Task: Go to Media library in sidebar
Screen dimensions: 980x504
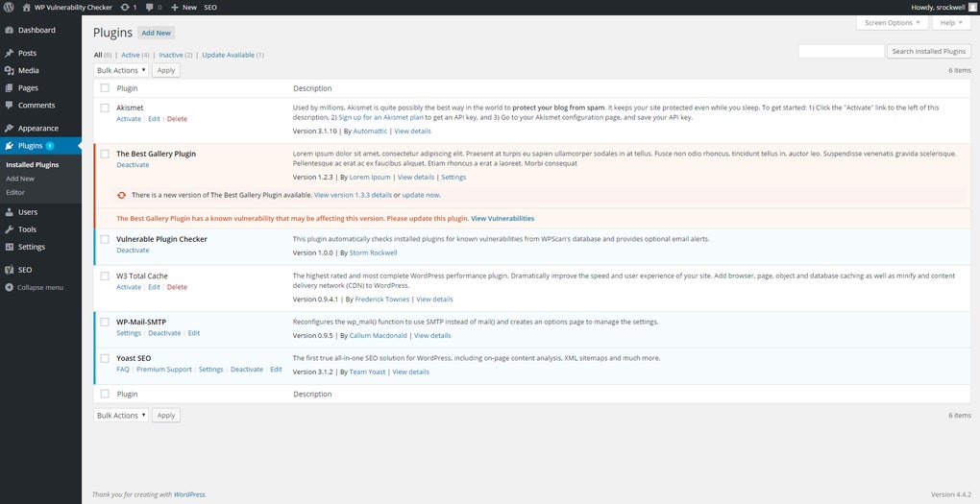Action: pos(28,71)
